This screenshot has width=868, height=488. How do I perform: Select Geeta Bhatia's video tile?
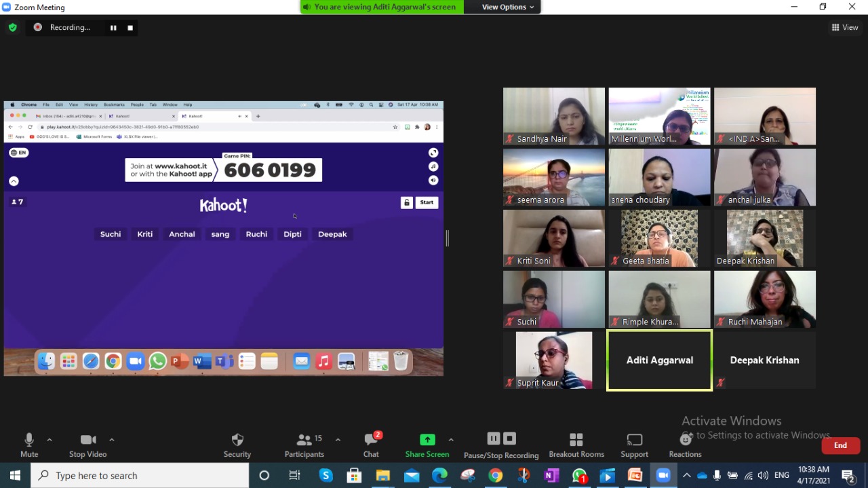coord(660,238)
